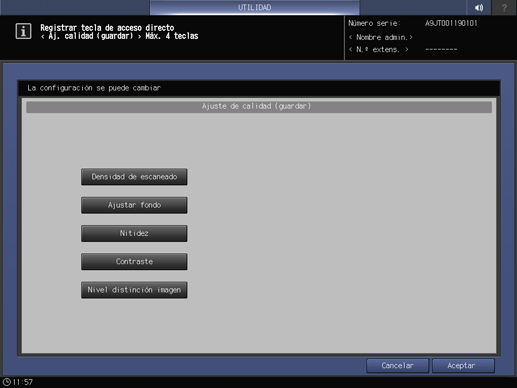517x388 pixels.
Task: Click the 'Número serie:' label
Action: [374, 23]
